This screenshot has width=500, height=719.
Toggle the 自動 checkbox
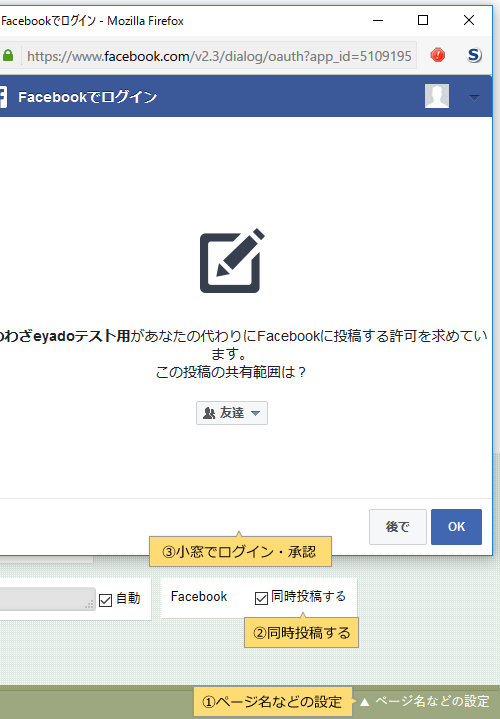(106, 600)
